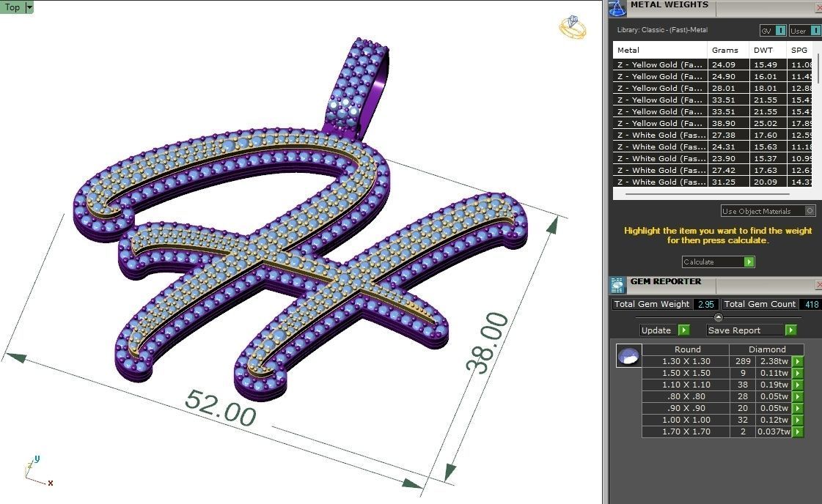This screenshot has height=504, width=822.
Task: Select the round diamond gem thumbnail
Action: 628,356
